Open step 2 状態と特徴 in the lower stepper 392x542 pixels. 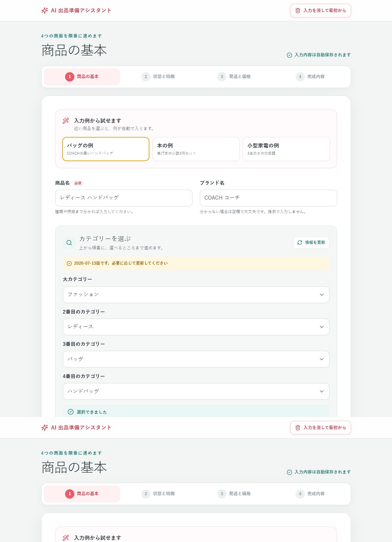[x=158, y=494]
